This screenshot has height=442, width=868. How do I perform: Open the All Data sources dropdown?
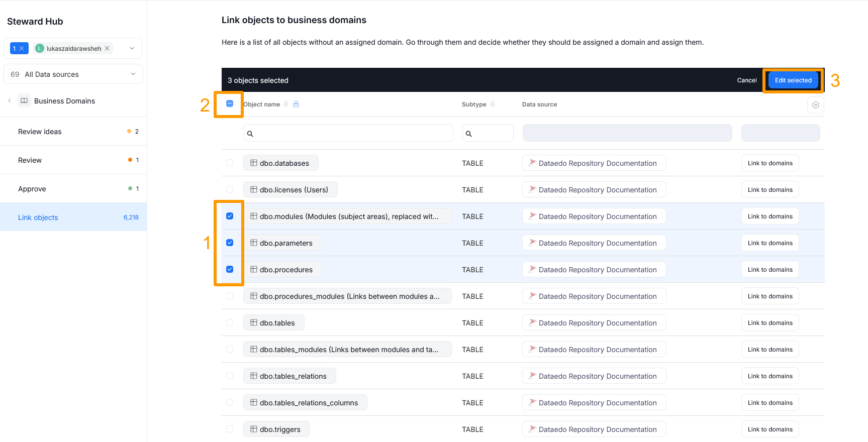coord(133,74)
